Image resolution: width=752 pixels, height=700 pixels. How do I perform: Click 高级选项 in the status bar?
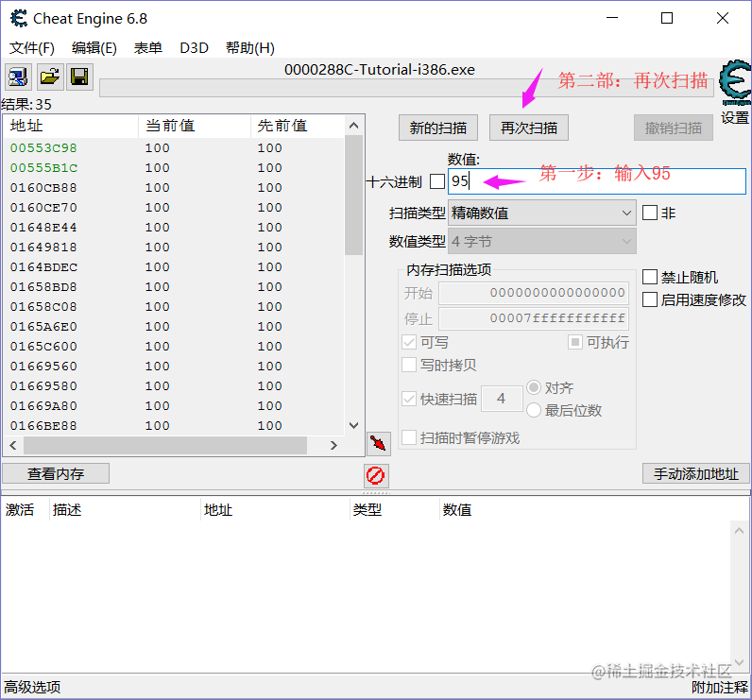click(x=32, y=687)
